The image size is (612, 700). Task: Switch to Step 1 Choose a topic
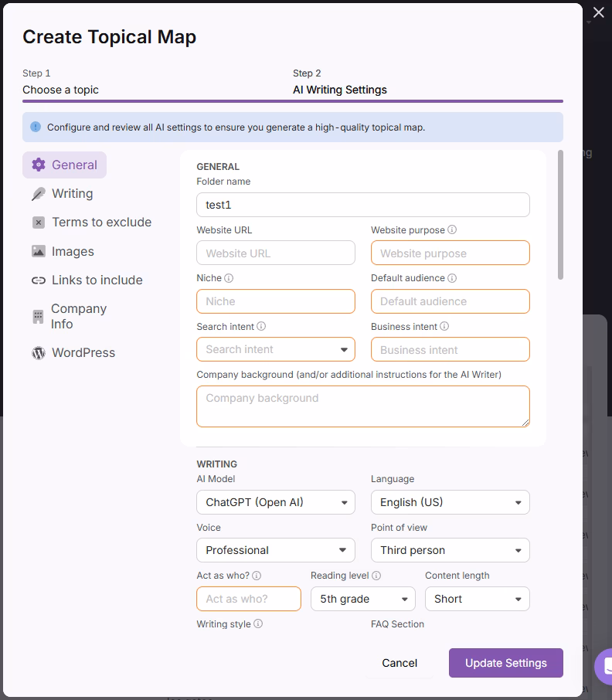pos(61,90)
